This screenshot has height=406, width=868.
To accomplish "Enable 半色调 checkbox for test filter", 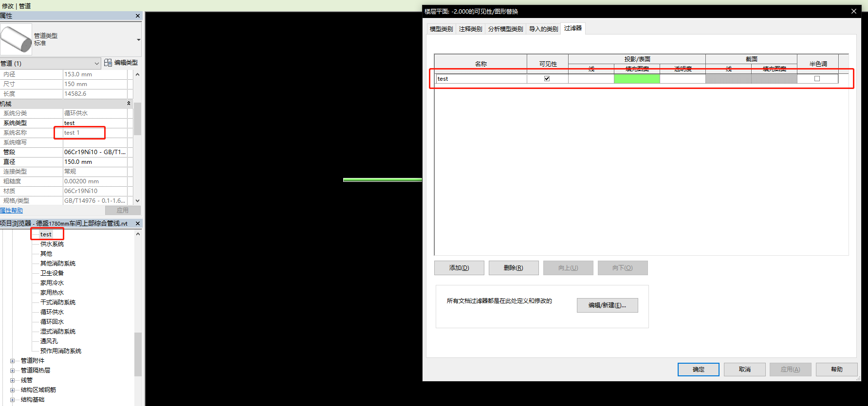I will pos(817,78).
